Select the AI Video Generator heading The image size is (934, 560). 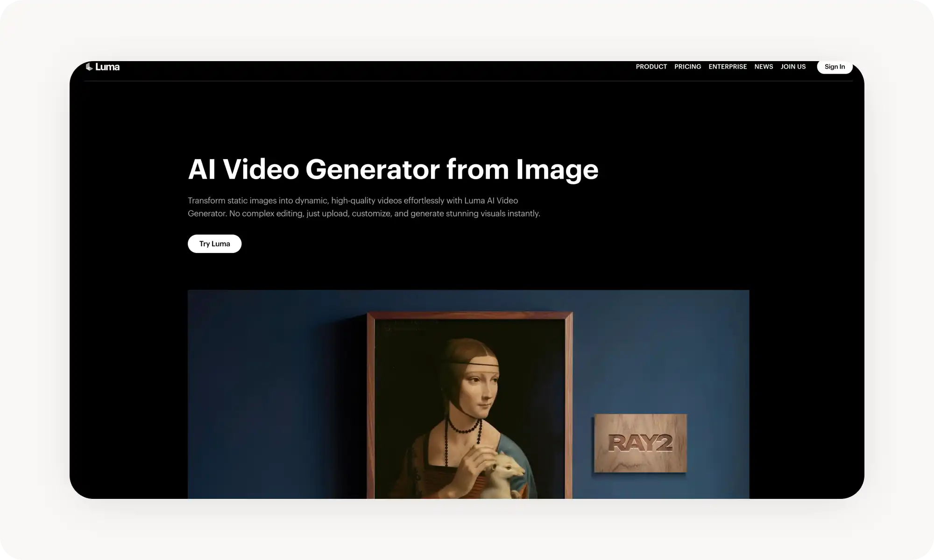[x=393, y=169]
